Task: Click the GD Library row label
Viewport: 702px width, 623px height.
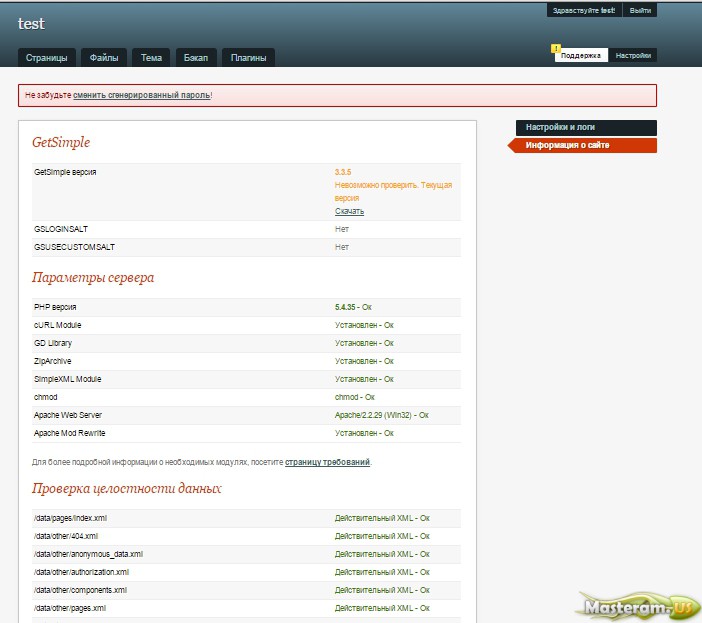Action: pyautogui.click(x=53, y=343)
